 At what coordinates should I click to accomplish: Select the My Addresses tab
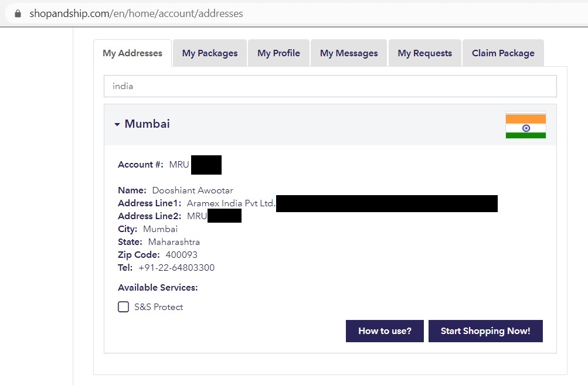coord(132,53)
